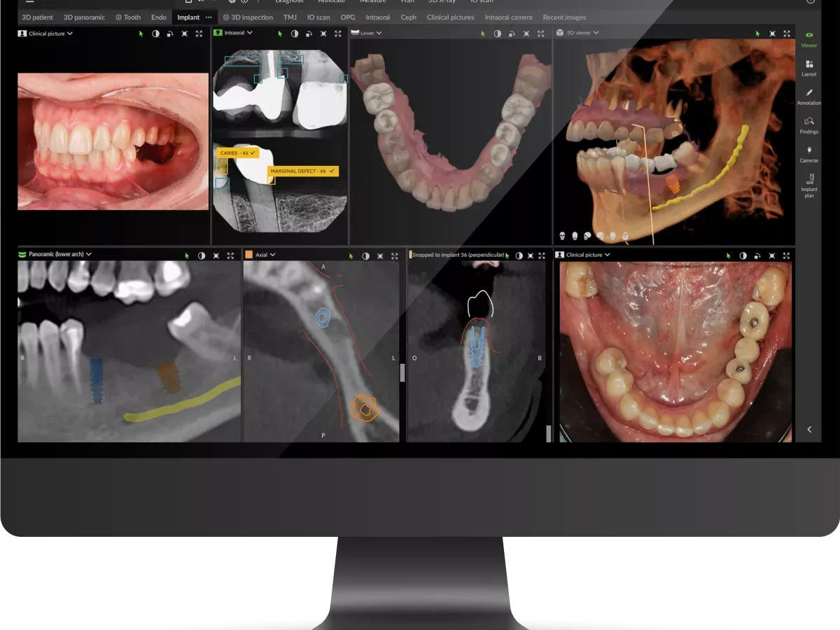The height and width of the screenshot is (630, 840).
Task: Open the Layout tool in the right sidebar
Action: pyautogui.click(x=809, y=67)
